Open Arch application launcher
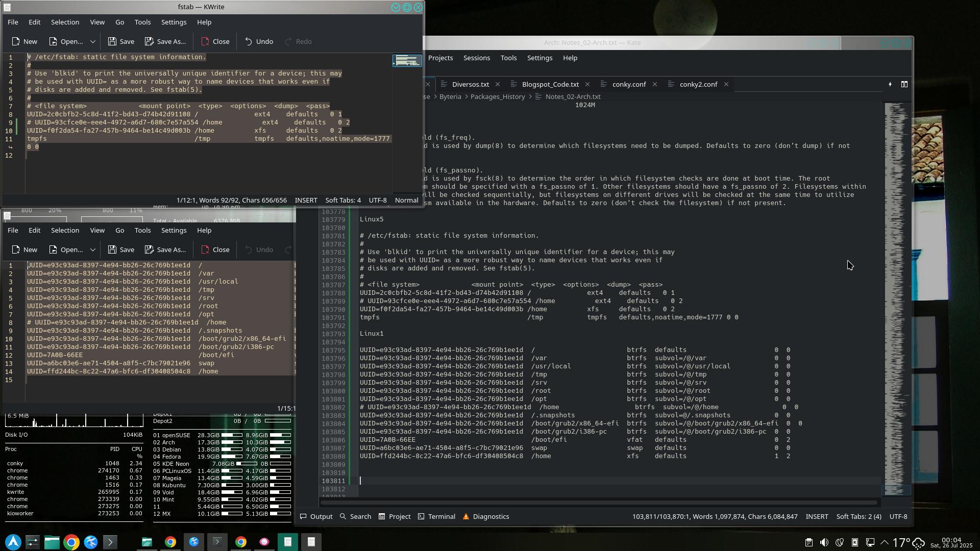Screen dimensions: 980x551 (13, 542)
